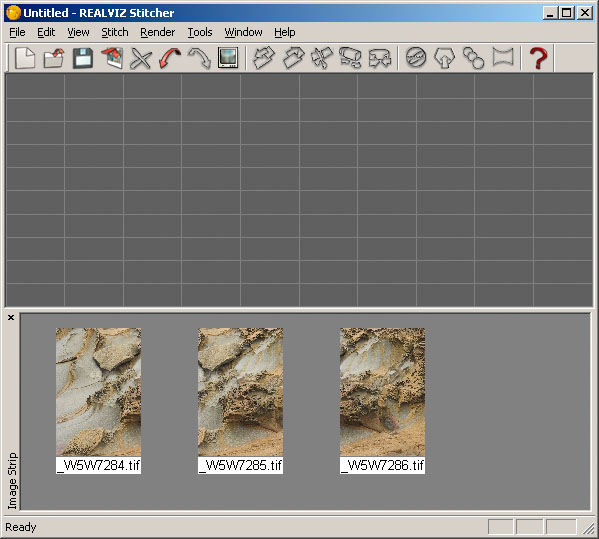Screen dimensions: 599x539
Task: Click the gray Redo arrow icon
Action: (199, 58)
